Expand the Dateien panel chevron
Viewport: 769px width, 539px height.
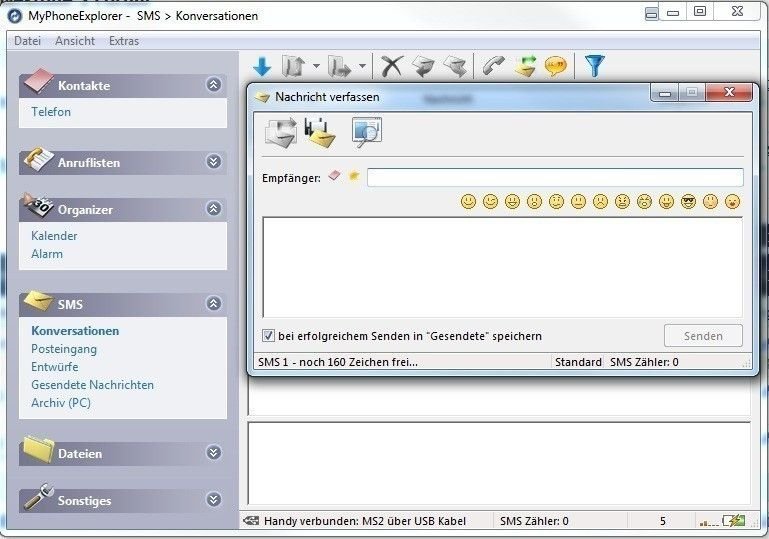point(213,452)
